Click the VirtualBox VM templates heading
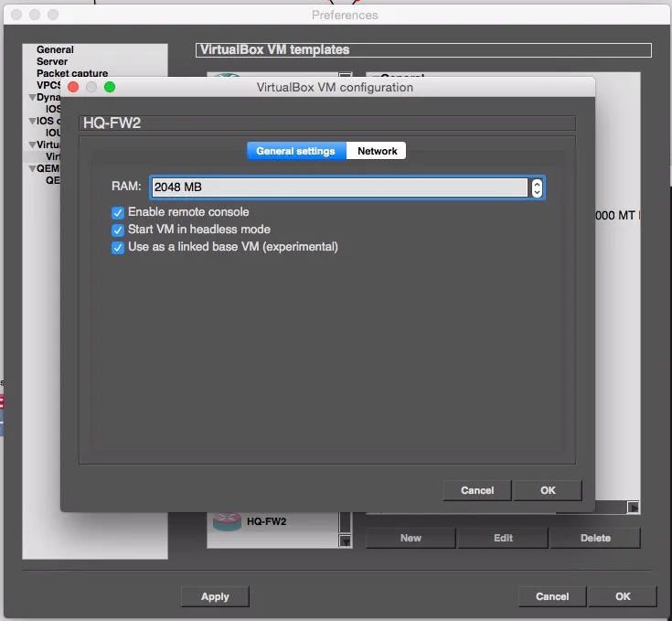 point(423,49)
